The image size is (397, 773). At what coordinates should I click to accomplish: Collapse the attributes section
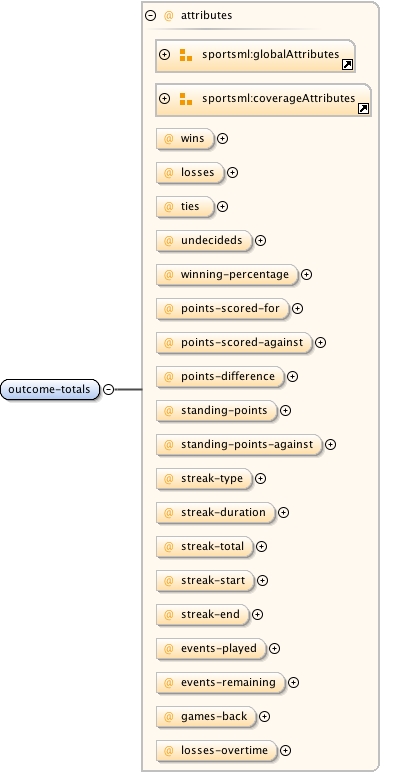[150, 15]
